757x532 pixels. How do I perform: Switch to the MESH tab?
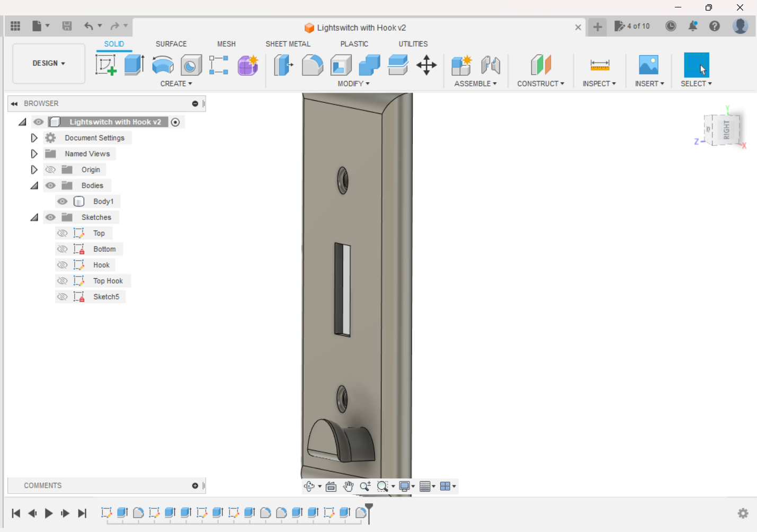coord(226,44)
